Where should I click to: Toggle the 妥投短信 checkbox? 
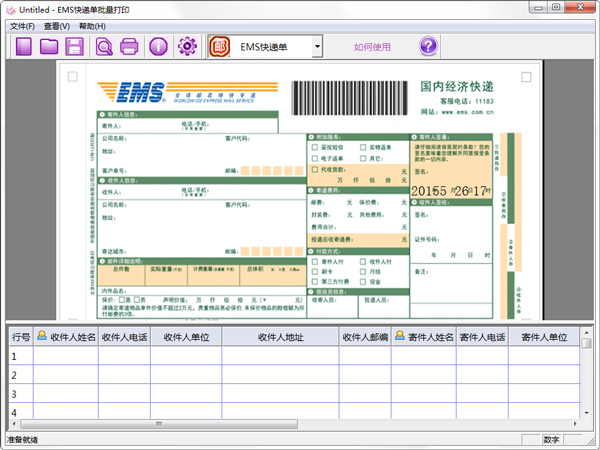(315, 147)
